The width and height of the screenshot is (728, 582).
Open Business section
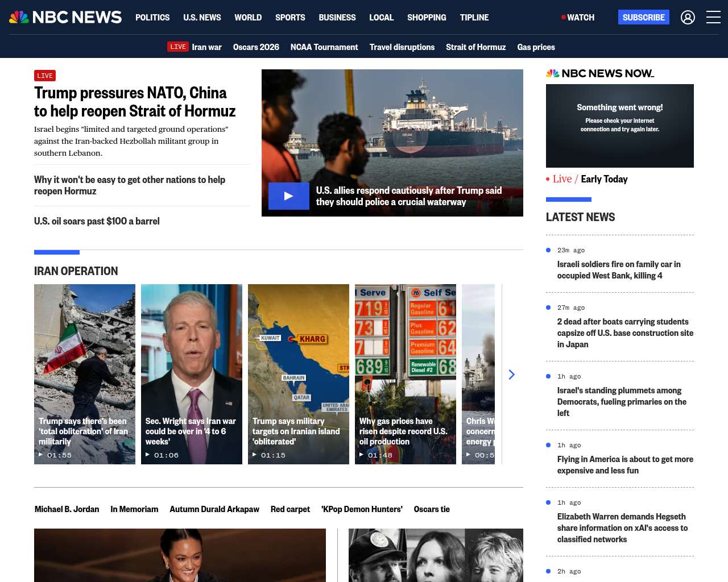[337, 18]
